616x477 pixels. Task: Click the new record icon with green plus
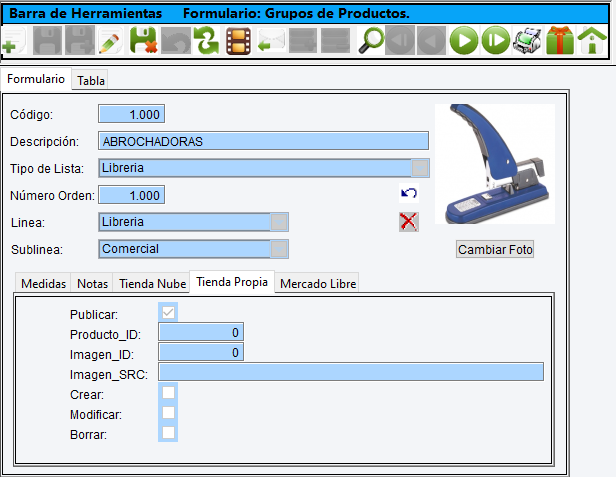tap(14, 40)
